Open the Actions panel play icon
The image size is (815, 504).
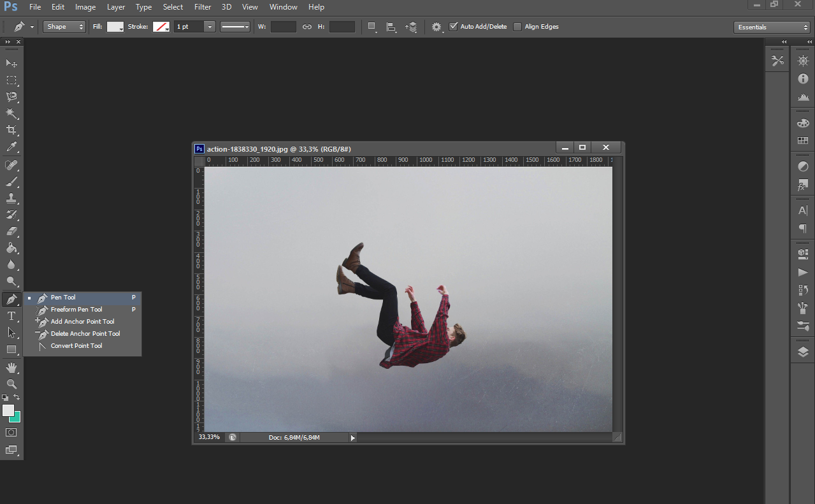[x=803, y=272]
